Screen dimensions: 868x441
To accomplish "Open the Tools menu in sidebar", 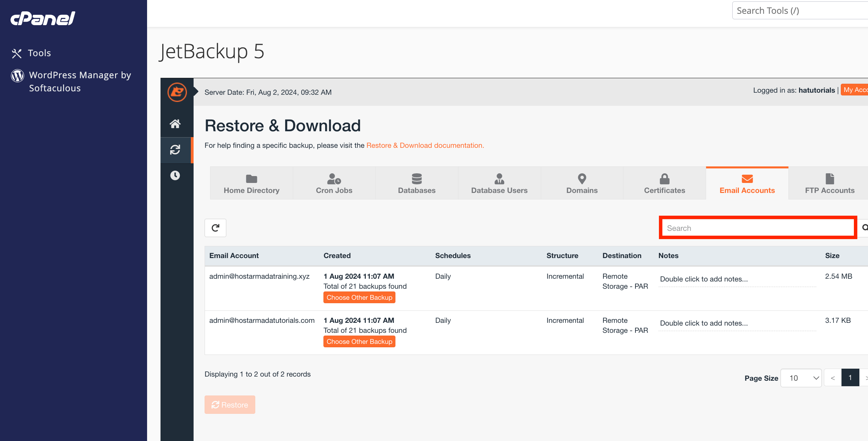I will (31, 53).
